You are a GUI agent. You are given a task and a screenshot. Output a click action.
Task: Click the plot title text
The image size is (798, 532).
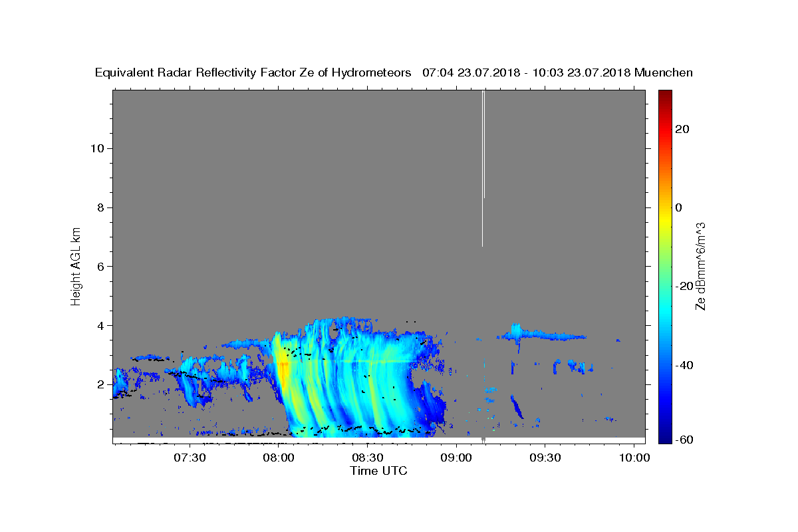pyautogui.click(x=394, y=72)
